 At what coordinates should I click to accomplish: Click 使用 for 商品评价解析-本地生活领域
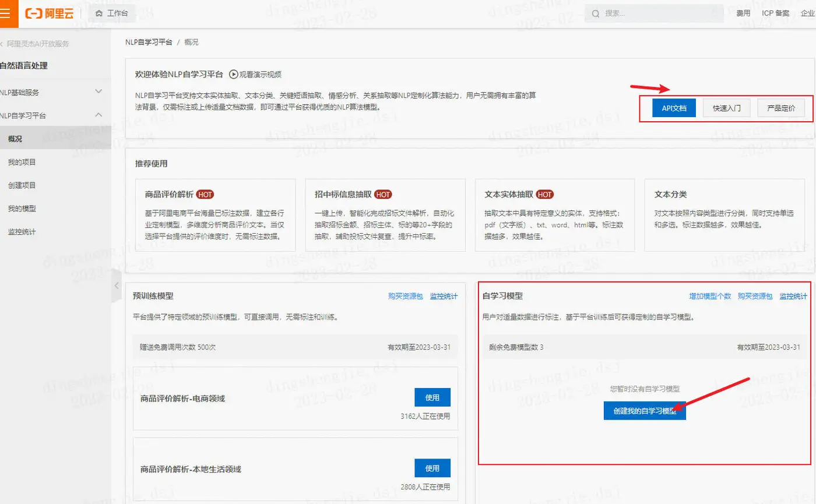pyautogui.click(x=432, y=468)
